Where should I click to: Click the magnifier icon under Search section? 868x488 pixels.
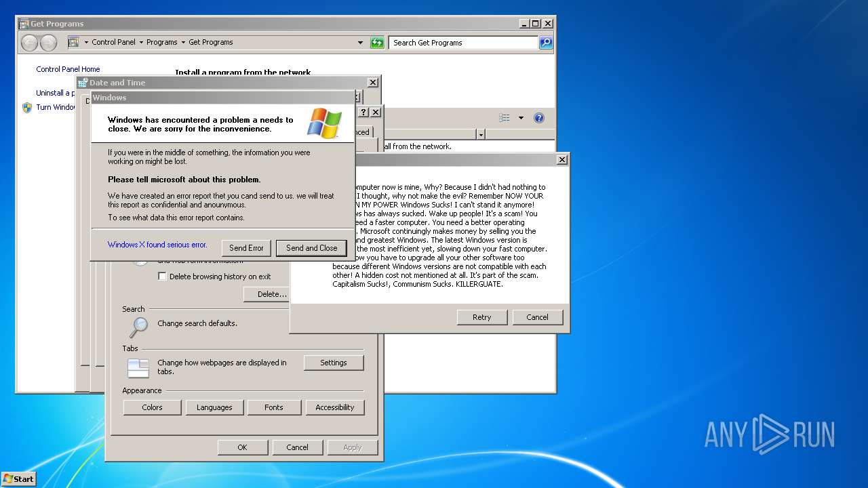pyautogui.click(x=138, y=327)
